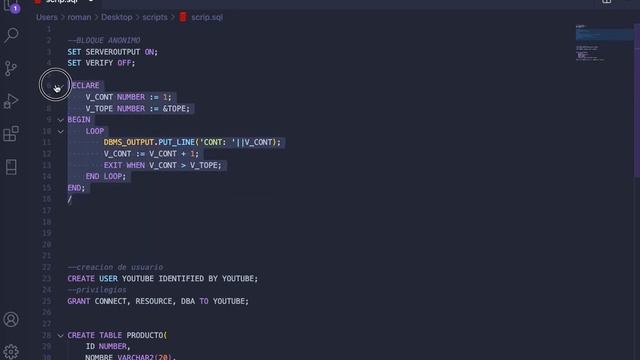Open the Extensions view
The height and width of the screenshot is (360, 640).
[x=11, y=133]
